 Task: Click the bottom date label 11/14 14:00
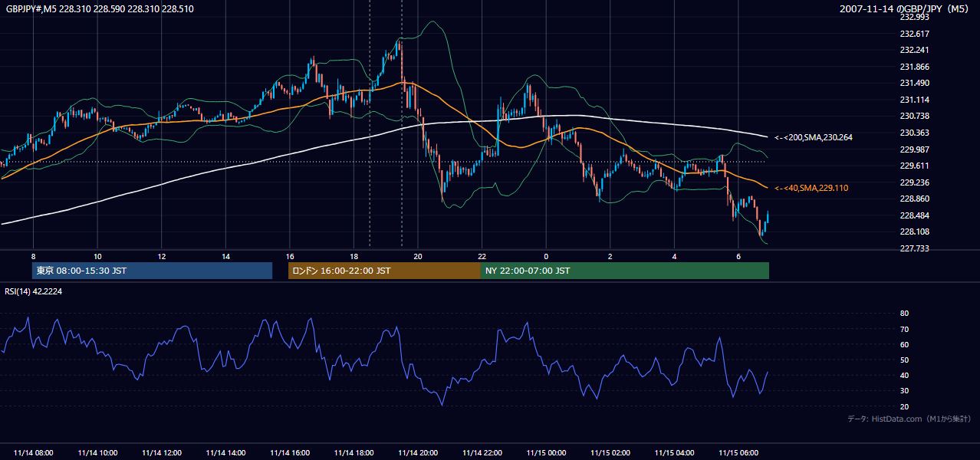pyautogui.click(x=226, y=453)
